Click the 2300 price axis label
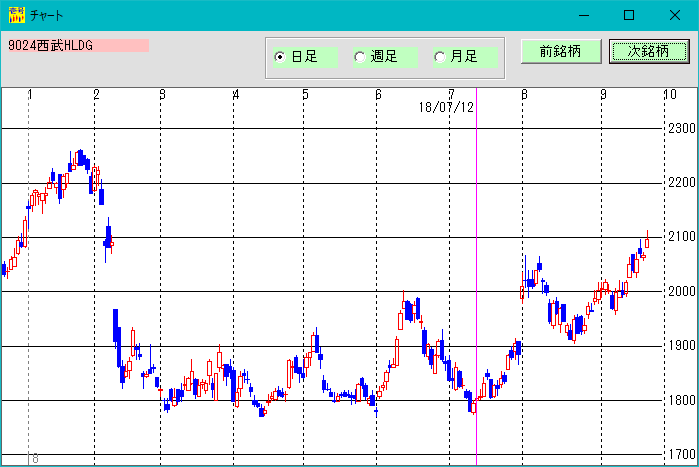 pos(682,128)
